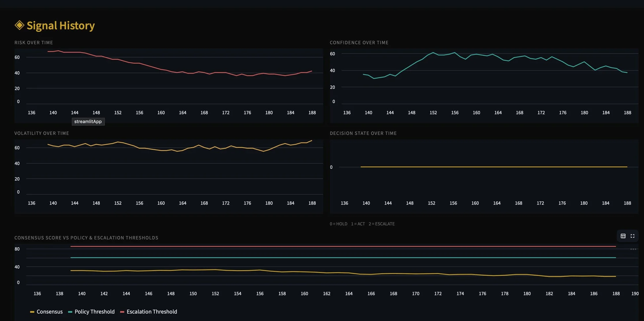Viewport: 644px width, 321px height.
Task: Click the red Escalation Threshold legend swatch
Action: click(122, 312)
